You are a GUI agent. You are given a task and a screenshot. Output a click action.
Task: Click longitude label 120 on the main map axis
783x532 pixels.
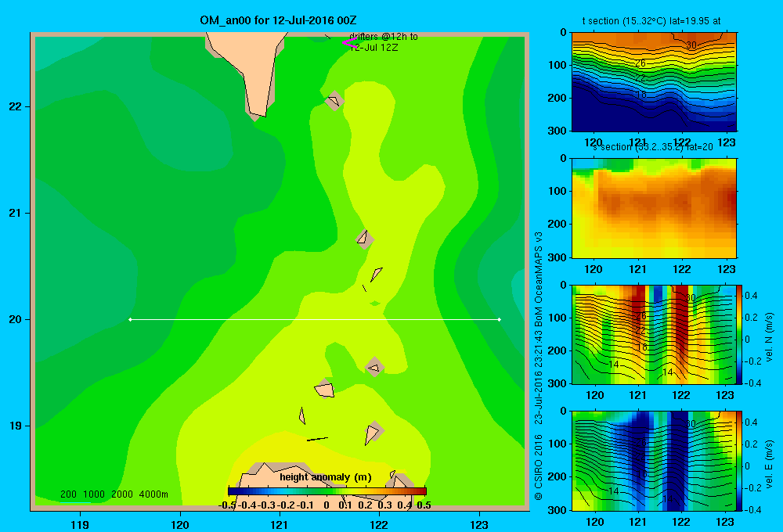(180, 524)
